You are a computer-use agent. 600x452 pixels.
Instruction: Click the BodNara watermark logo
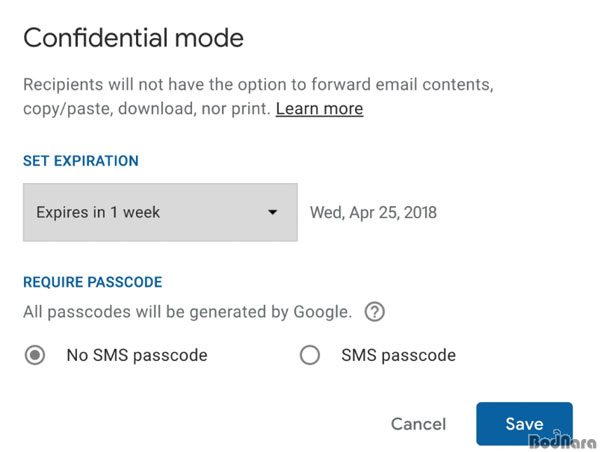tap(564, 441)
